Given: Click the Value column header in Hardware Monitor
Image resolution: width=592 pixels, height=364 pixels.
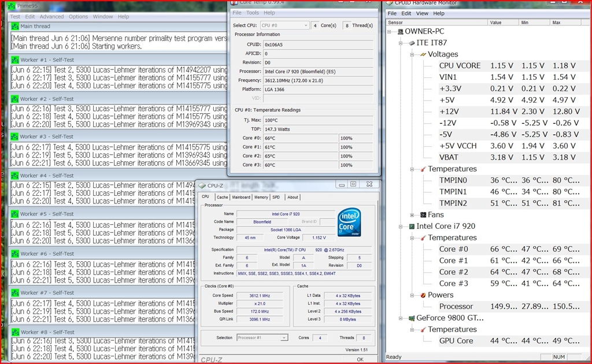Looking at the screenshot, I should tap(503, 23).
